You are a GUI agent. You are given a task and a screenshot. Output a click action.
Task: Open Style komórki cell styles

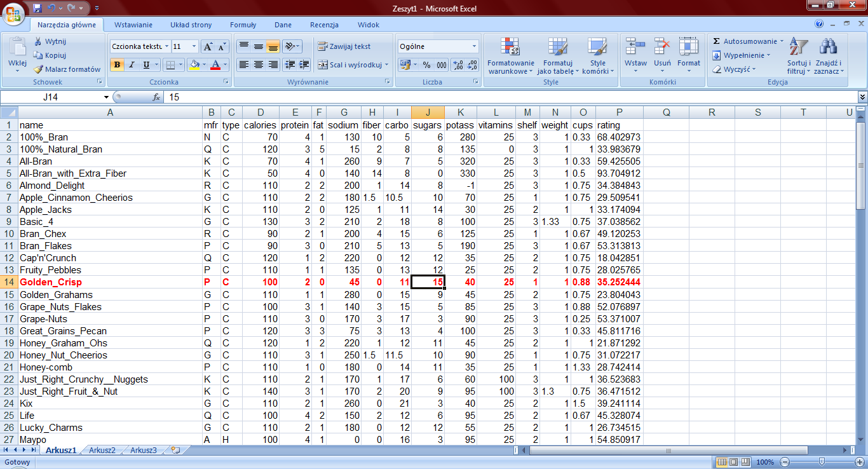597,56
